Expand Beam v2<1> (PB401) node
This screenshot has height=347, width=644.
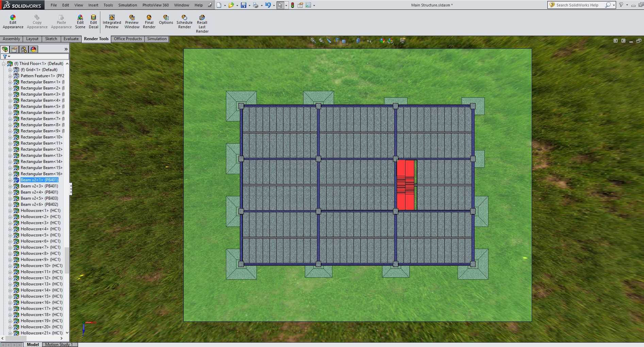tap(10, 180)
